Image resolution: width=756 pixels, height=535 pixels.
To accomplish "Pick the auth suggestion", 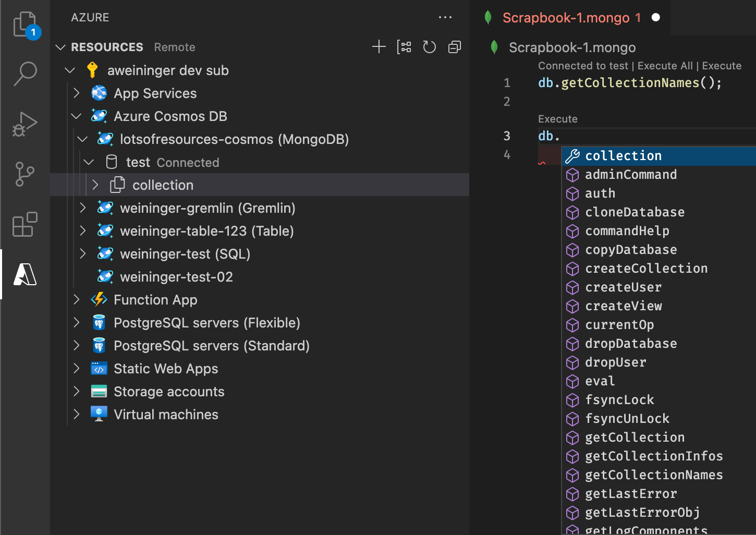I will click(x=659, y=193).
